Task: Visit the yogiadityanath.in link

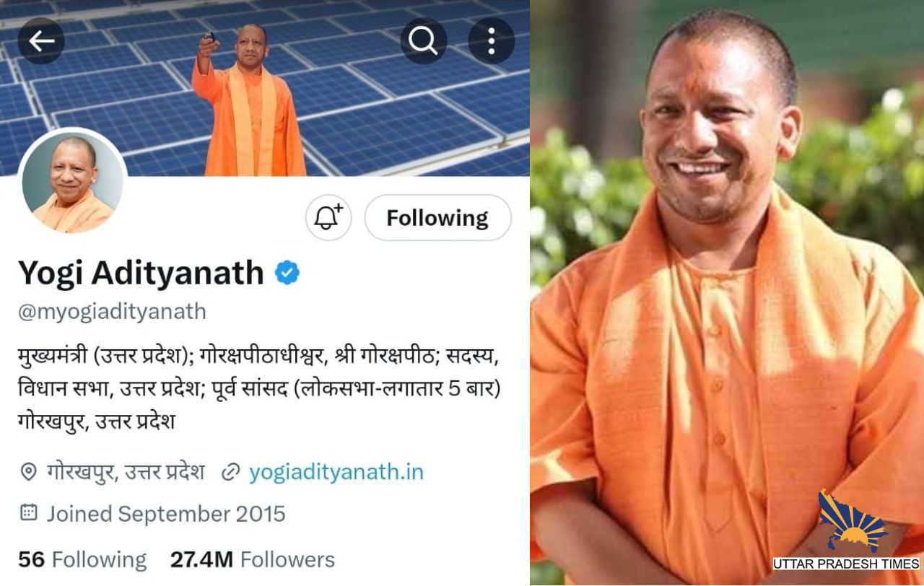Action: 336,472
